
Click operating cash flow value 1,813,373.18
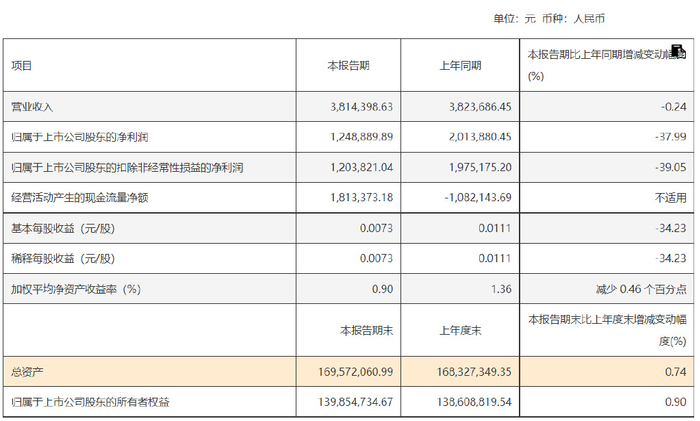[x=362, y=197]
